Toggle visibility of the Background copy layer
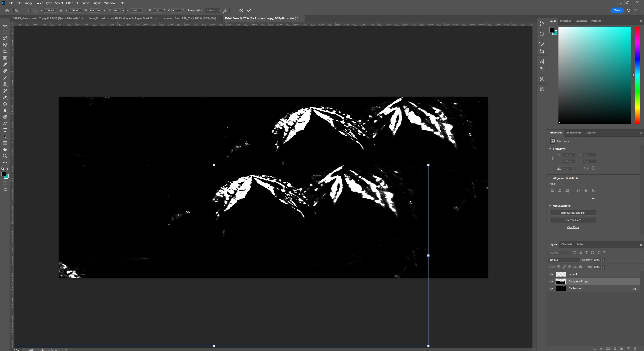The width and height of the screenshot is (644, 351). coord(551,282)
